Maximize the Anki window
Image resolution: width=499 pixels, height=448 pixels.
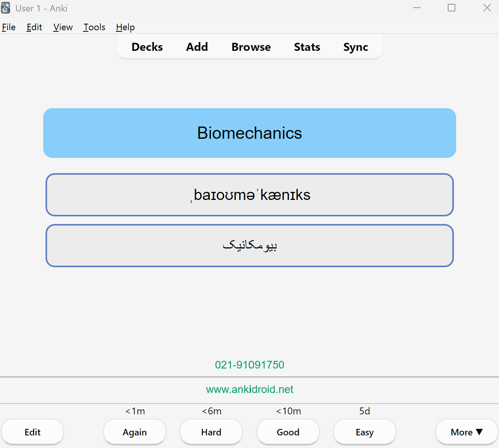pyautogui.click(x=452, y=8)
